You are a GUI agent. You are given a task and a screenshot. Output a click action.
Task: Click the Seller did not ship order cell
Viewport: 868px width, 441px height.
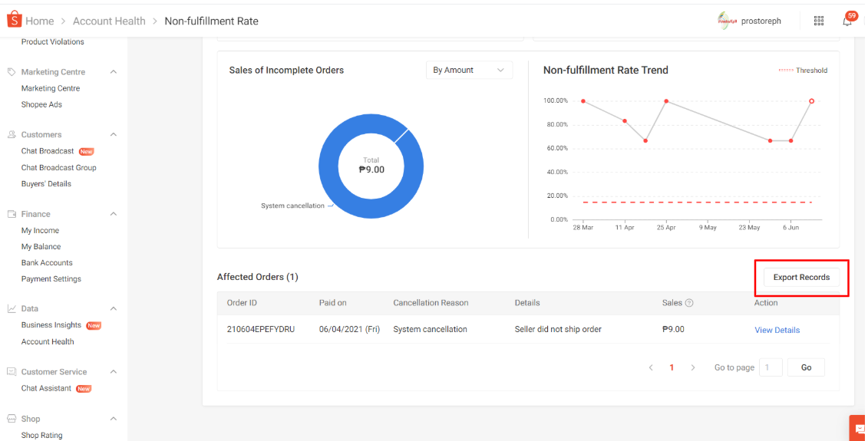pos(558,329)
